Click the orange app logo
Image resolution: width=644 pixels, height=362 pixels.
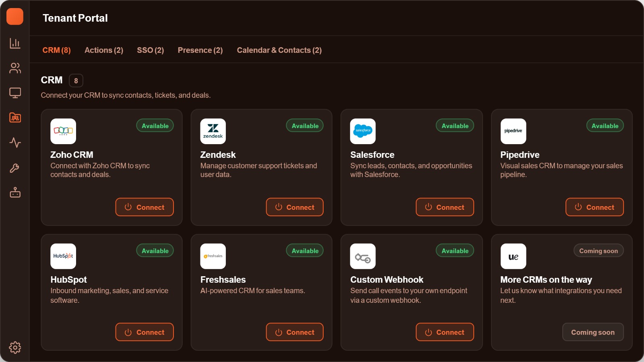pyautogui.click(x=15, y=17)
